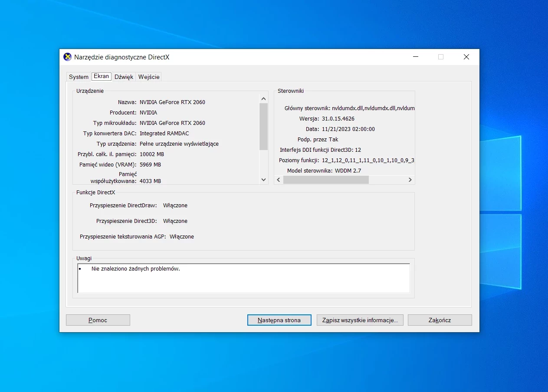Click the DirectX icon in the title bar
This screenshot has height=392, width=548.
click(x=67, y=57)
